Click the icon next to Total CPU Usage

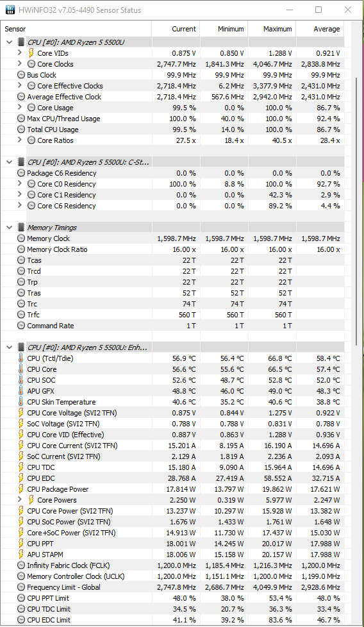(x=21, y=129)
